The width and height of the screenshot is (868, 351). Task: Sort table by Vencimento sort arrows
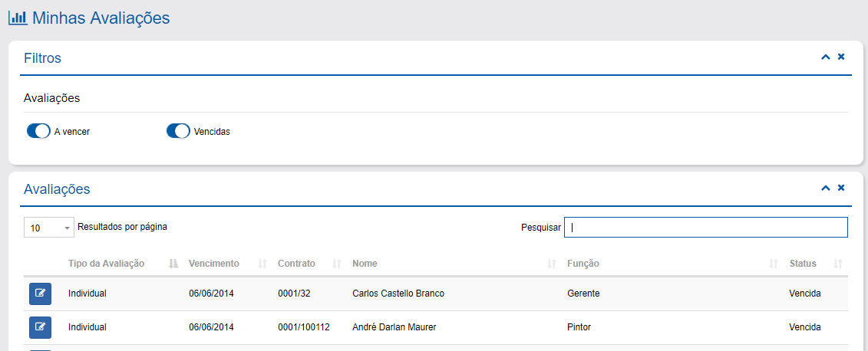coord(262,264)
